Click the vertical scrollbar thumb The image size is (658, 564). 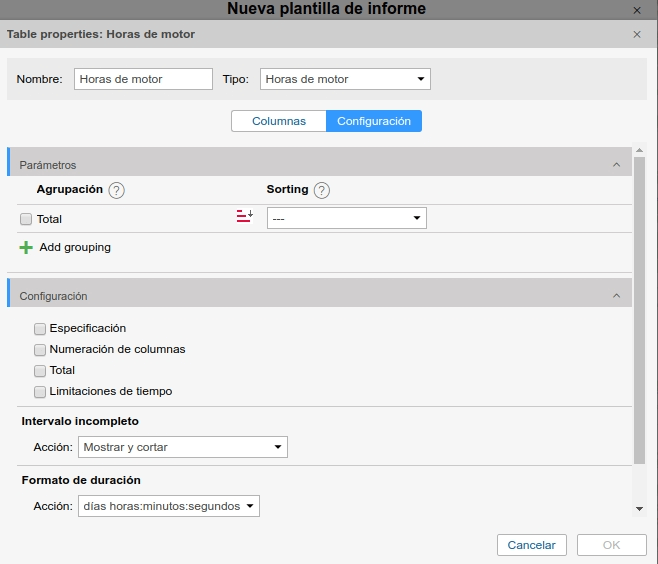(639, 311)
